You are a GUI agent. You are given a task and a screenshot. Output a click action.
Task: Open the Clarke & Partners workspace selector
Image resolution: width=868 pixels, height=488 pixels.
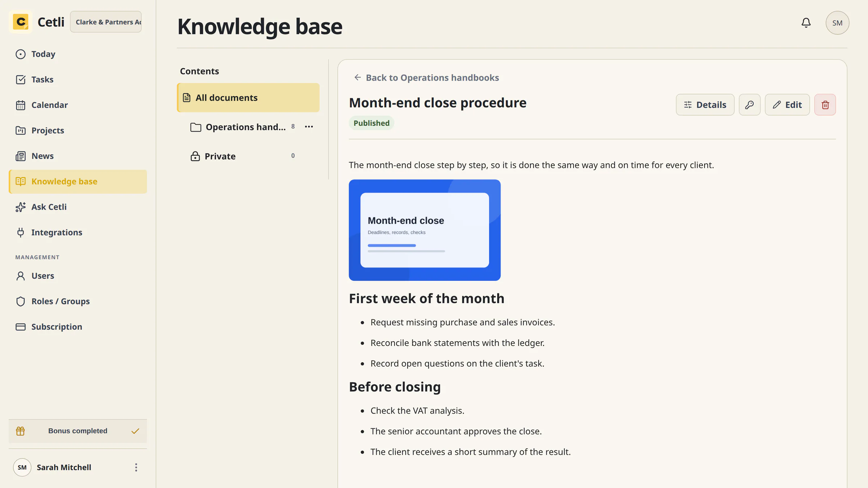point(106,22)
